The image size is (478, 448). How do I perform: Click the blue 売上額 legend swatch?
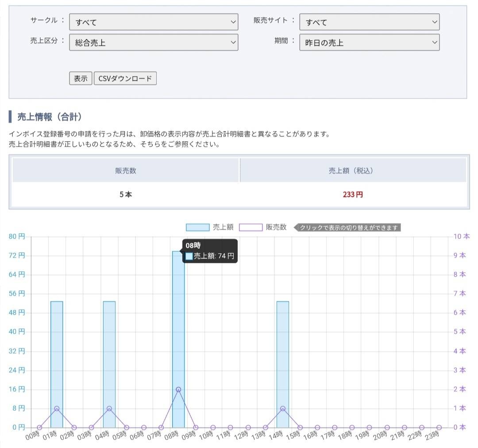pyautogui.click(x=197, y=228)
